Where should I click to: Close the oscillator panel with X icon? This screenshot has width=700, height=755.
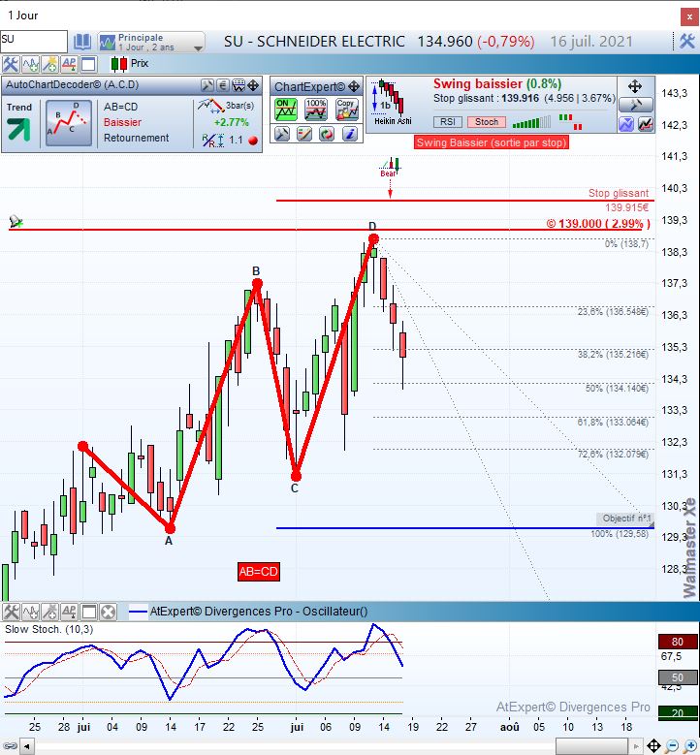[108, 612]
